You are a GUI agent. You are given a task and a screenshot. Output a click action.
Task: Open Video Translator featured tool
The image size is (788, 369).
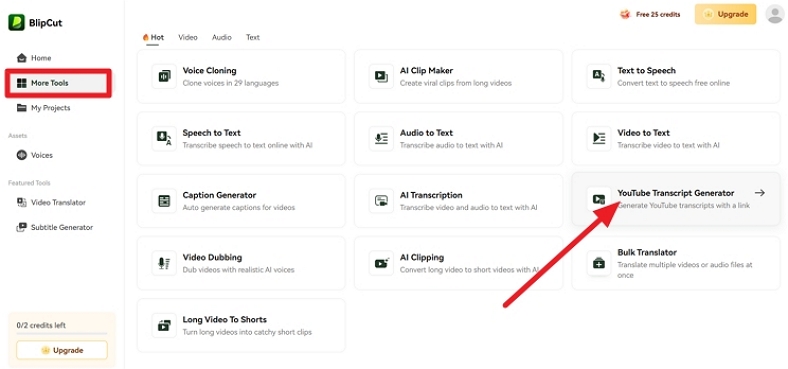pos(59,202)
